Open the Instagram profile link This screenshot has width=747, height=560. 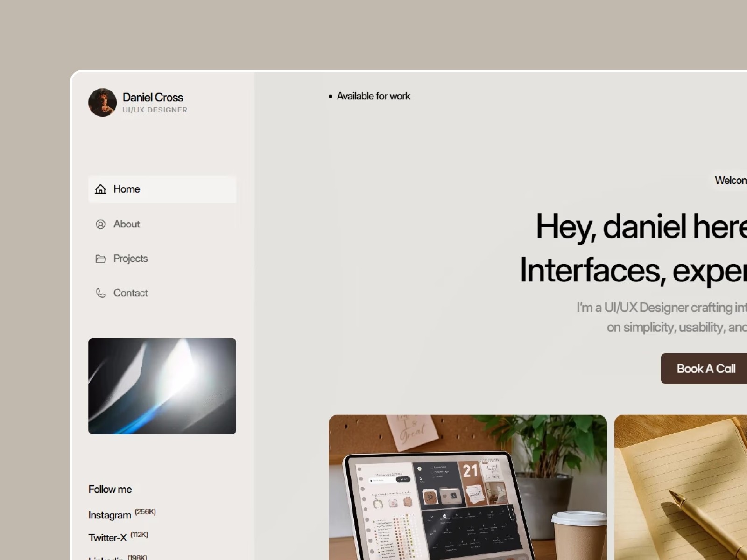coord(110,515)
